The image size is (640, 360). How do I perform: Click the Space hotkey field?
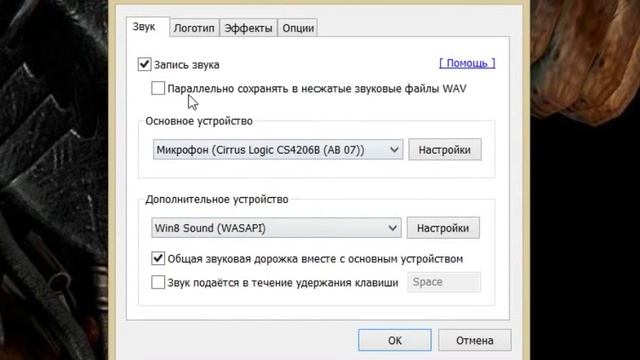[444, 282]
